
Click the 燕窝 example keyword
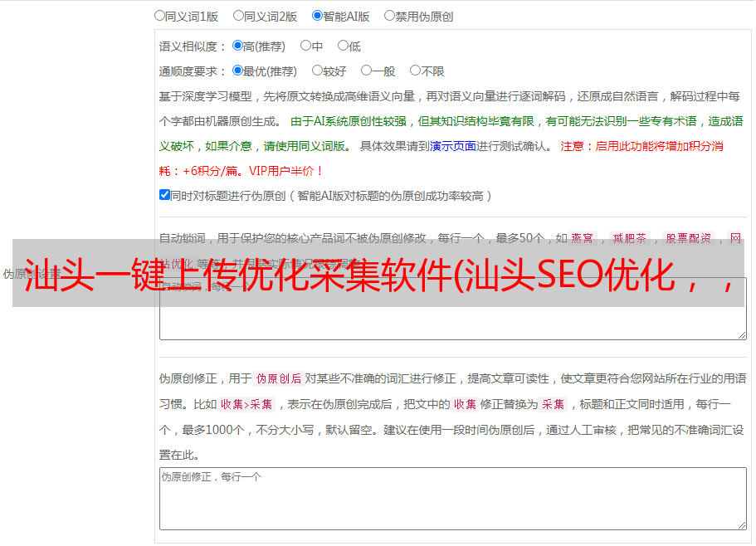point(582,238)
